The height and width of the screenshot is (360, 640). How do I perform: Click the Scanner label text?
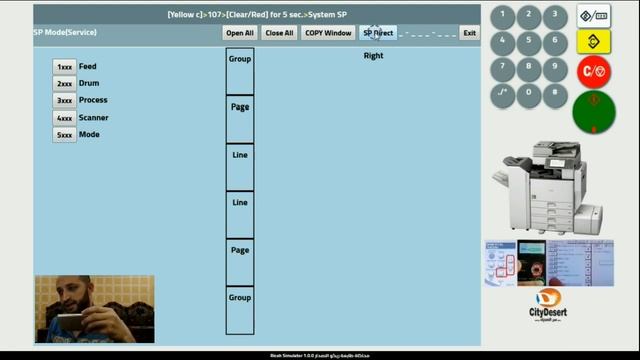click(93, 118)
